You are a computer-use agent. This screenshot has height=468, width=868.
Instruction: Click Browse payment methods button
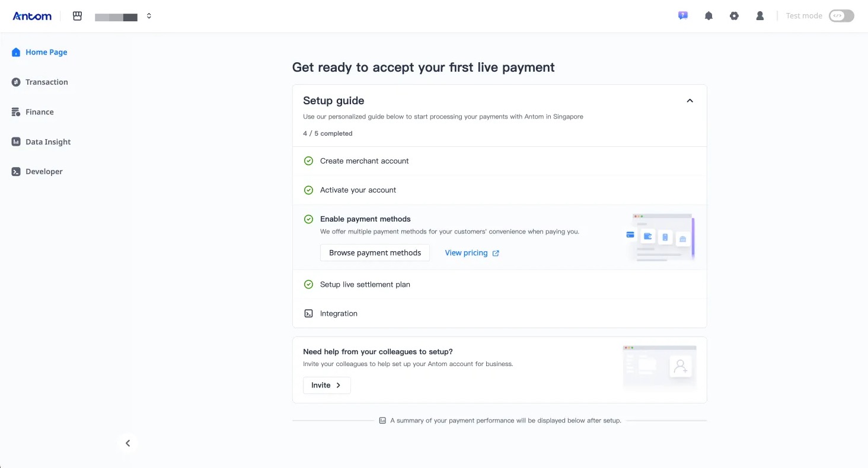[375, 253]
